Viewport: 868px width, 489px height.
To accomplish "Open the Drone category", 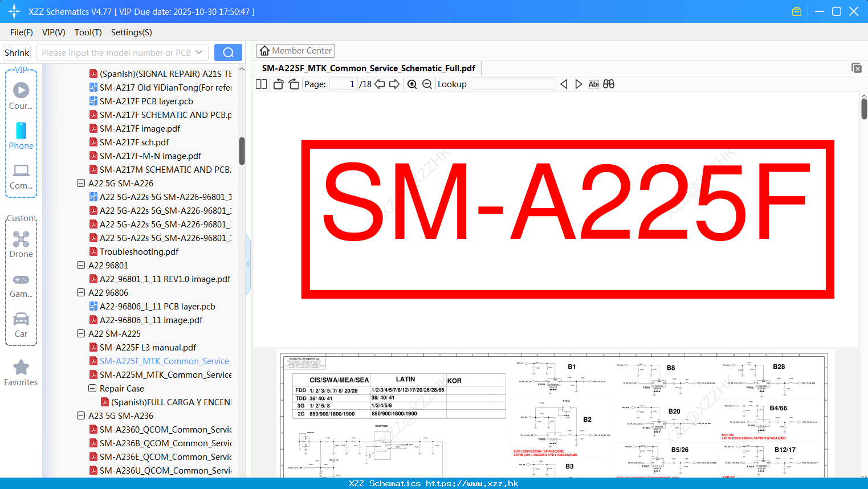I will (21, 244).
